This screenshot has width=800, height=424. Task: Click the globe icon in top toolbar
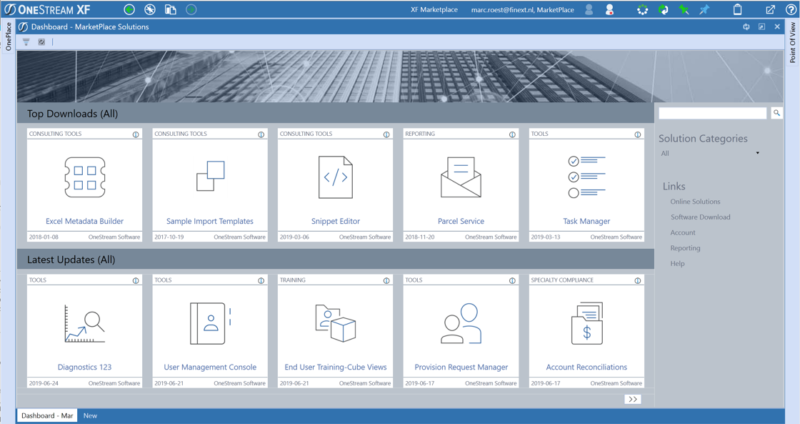tap(149, 10)
